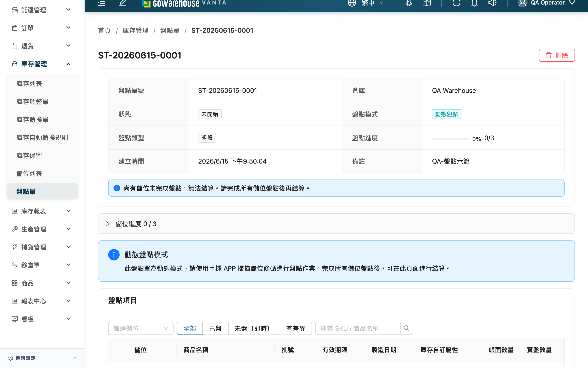Click the 明盤 type tag

coord(207,138)
